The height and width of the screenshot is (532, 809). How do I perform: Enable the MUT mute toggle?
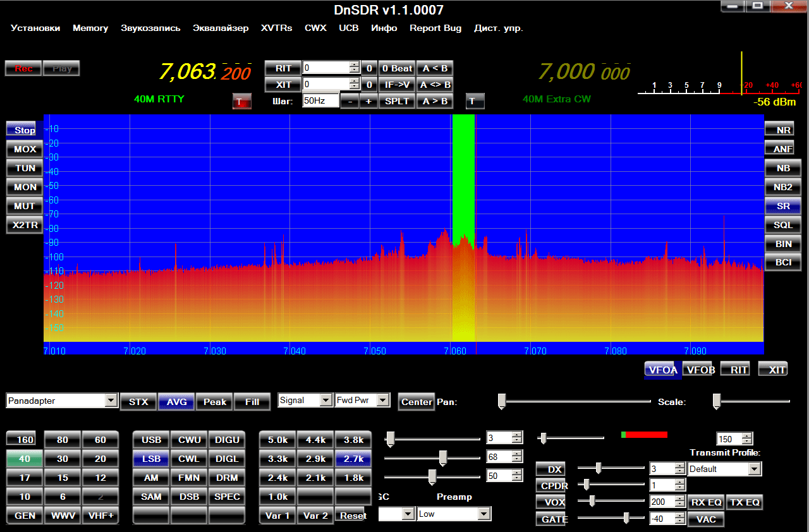25,206
